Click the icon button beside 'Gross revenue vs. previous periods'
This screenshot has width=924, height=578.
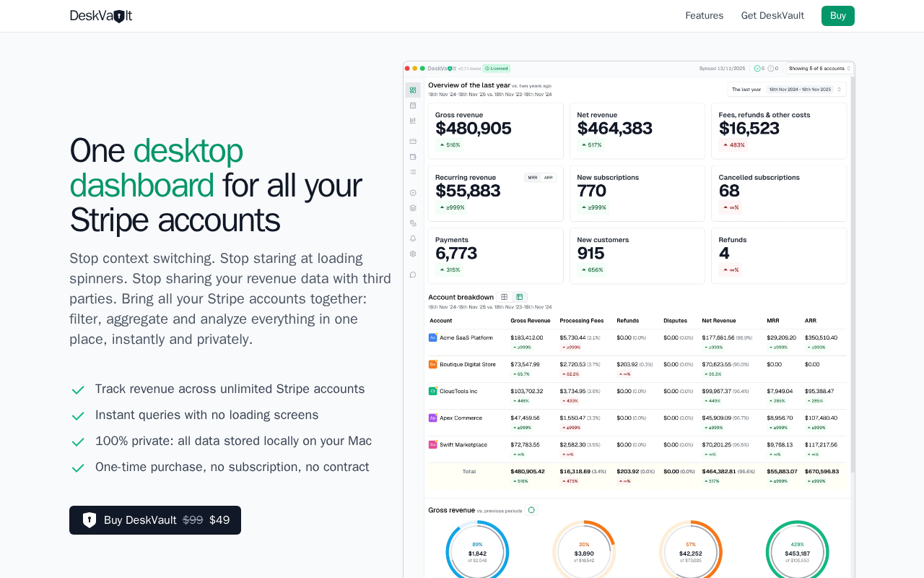coord(531,510)
